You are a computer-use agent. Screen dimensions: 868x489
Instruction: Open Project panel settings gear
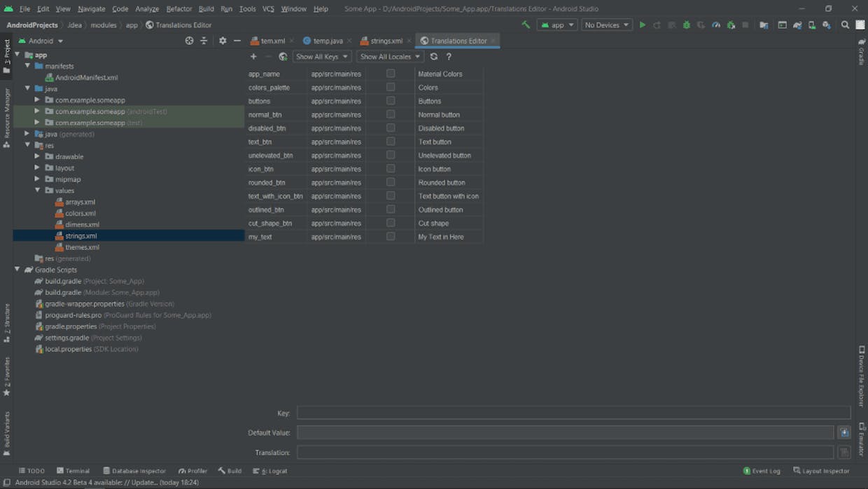(x=223, y=41)
